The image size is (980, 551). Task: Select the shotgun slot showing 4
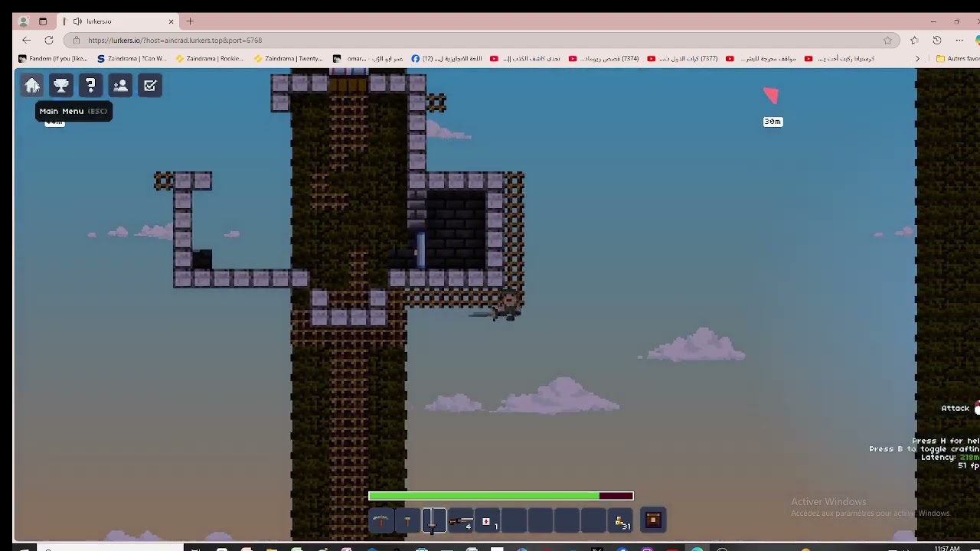tap(461, 521)
